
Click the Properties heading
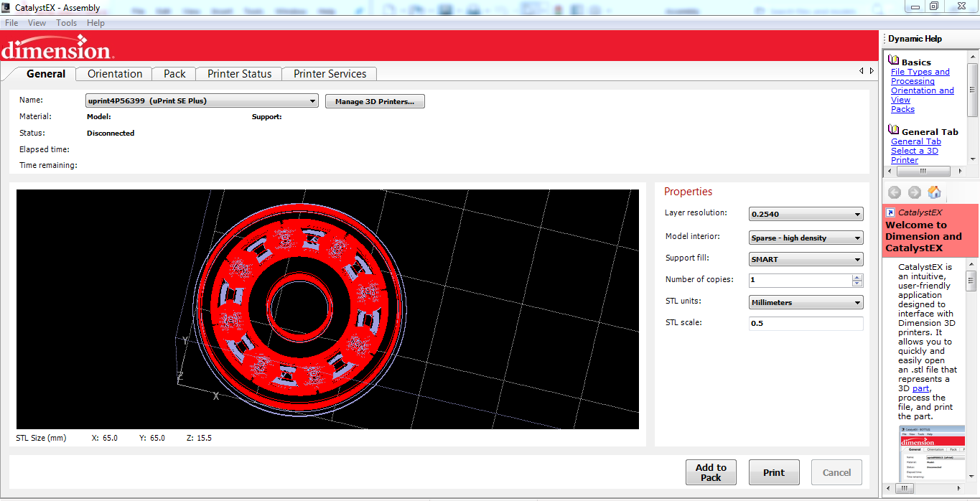point(688,192)
